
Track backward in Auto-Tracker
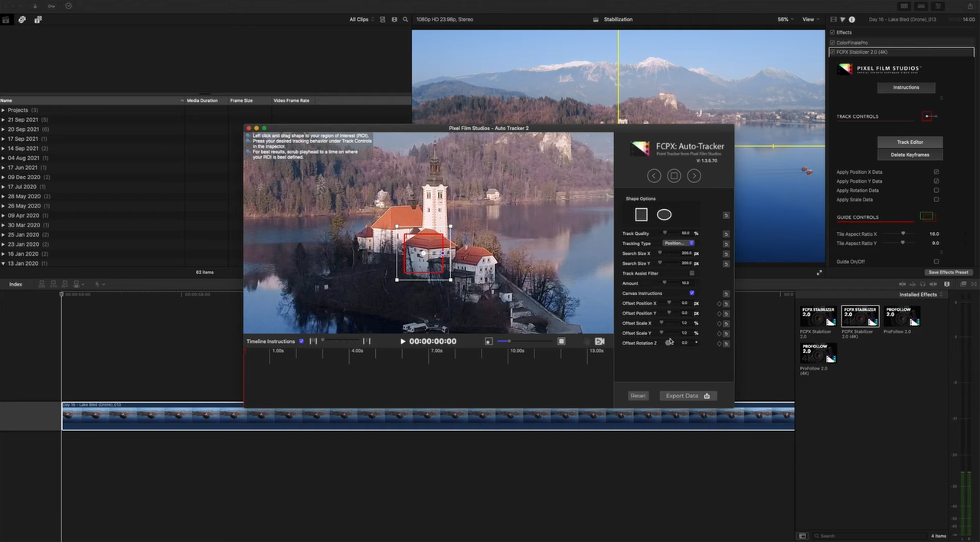654,176
